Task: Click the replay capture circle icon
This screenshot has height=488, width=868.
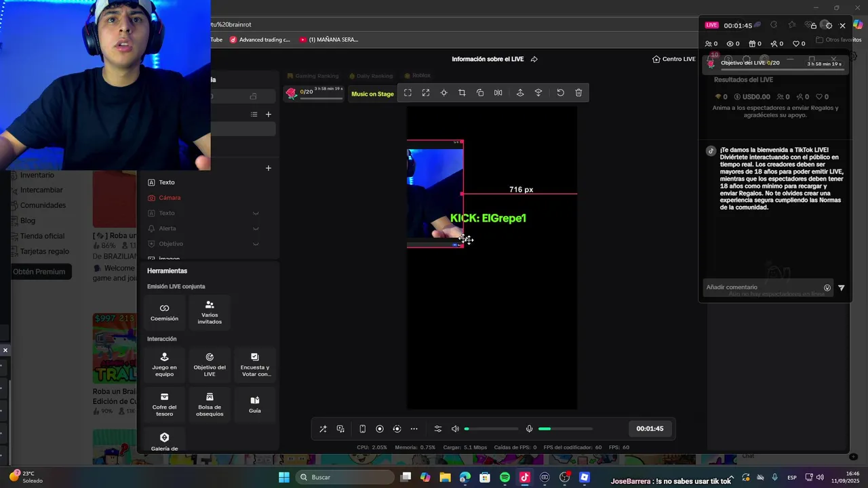Action: [x=397, y=428]
